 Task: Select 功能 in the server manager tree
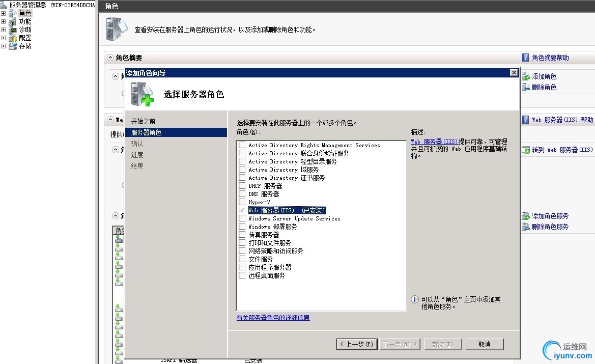pyautogui.click(x=25, y=21)
